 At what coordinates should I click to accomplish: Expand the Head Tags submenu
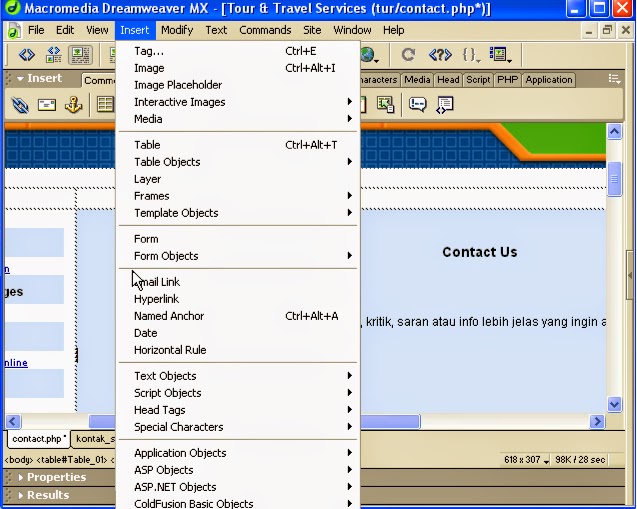click(238, 410)
